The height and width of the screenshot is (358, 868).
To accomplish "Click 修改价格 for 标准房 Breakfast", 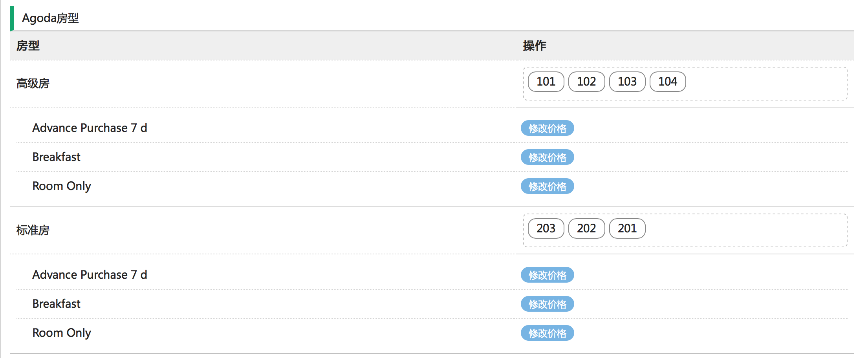I will tap(547, 304).
